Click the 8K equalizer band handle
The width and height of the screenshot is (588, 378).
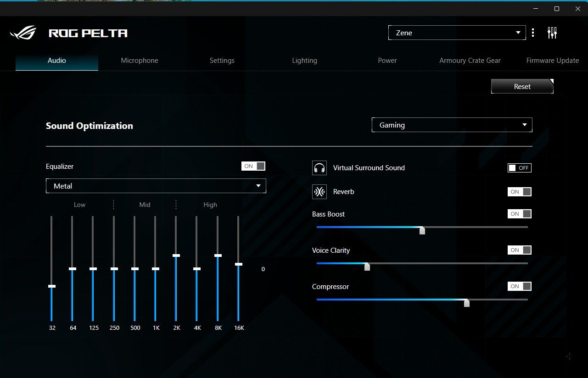pyautogui.click(x=218, y=256)
